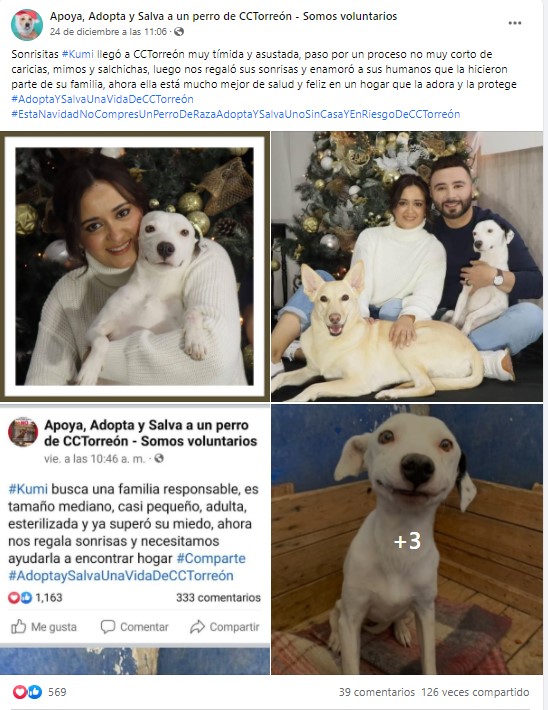The height and width of the screenshot is (710, 548).
Task: Open photo of woman hugging white dog
Action: (x=135, y=266)
